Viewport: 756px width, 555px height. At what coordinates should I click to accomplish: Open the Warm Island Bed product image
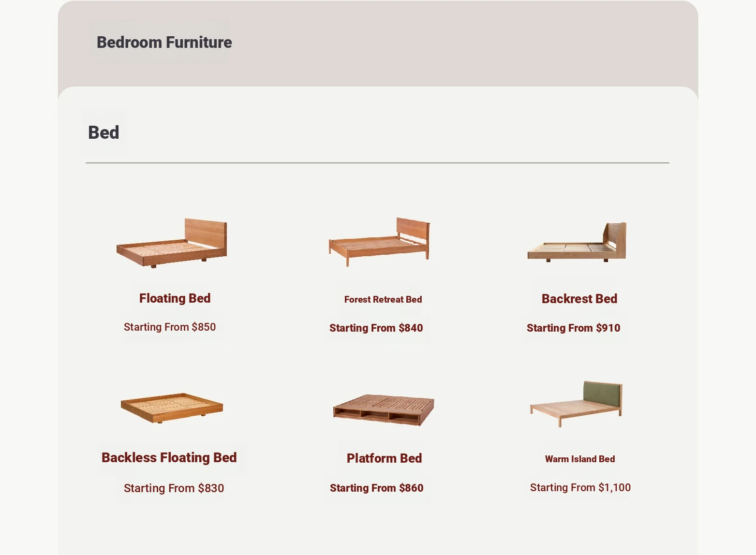pos(576,404)
